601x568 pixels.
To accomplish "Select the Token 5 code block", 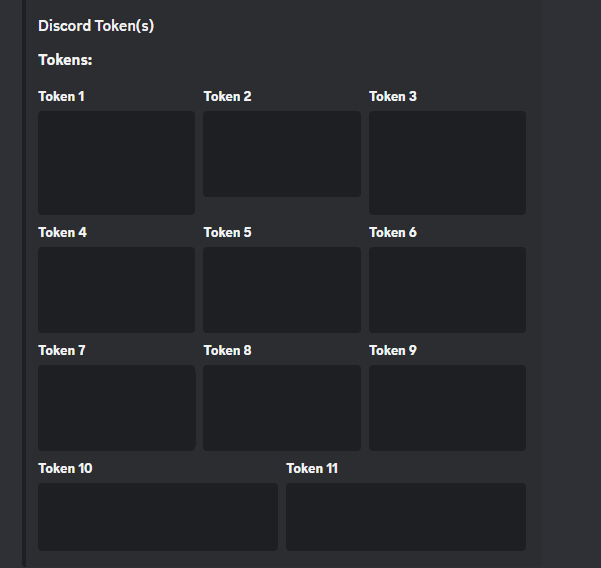I will point(282,290).
